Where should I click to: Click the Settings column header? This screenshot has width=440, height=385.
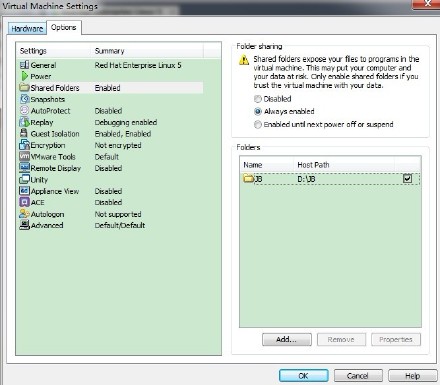53,51
